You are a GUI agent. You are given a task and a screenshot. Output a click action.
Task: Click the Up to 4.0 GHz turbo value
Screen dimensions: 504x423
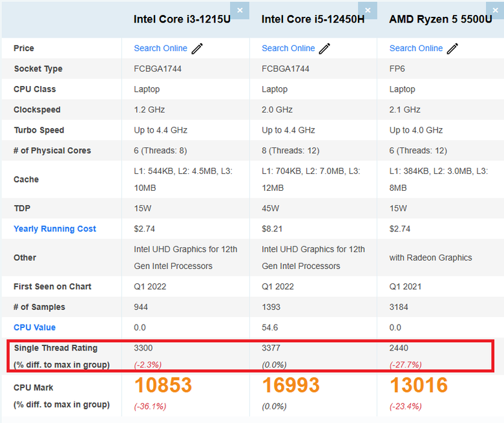(416, 130)
